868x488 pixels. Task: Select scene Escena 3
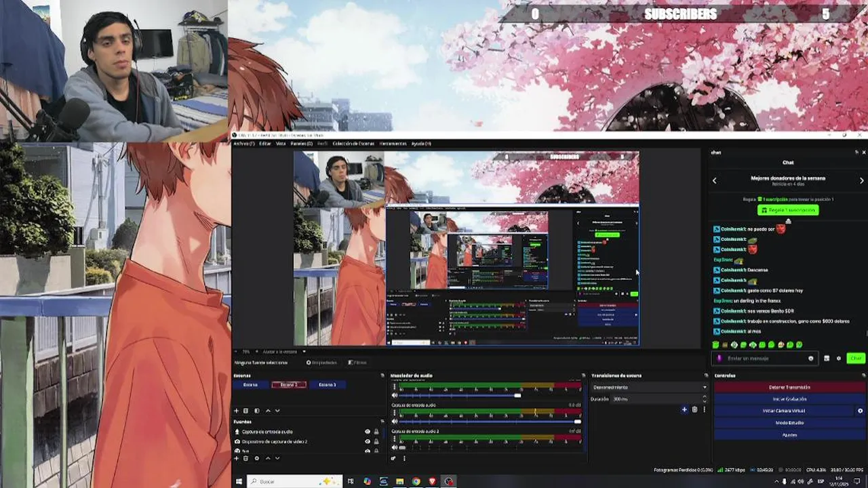pos(328,384)
